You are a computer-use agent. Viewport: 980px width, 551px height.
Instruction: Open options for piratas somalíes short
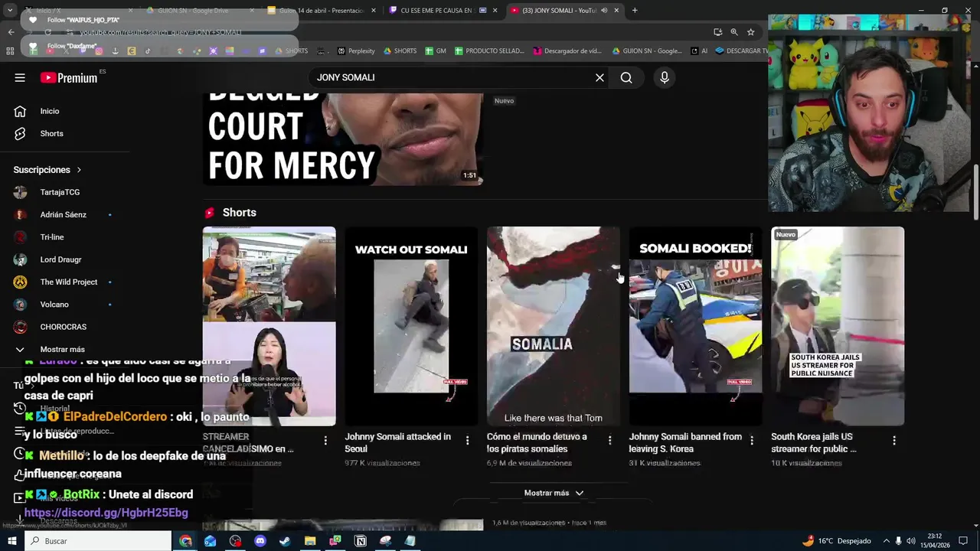(x=609, y=440)
